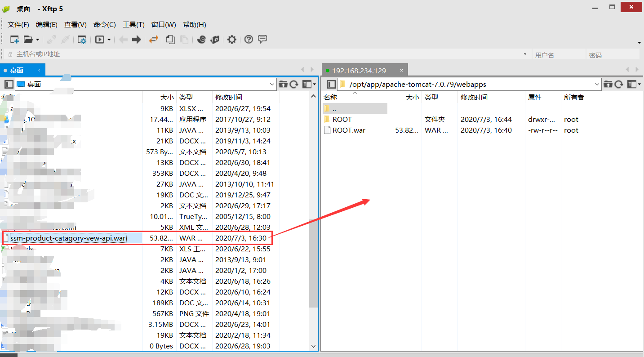Open a new session with the new connection icon

(x=13, y=40)
